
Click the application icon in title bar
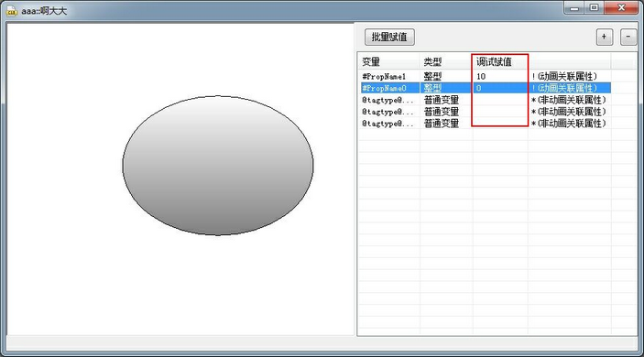coord(12,11)
